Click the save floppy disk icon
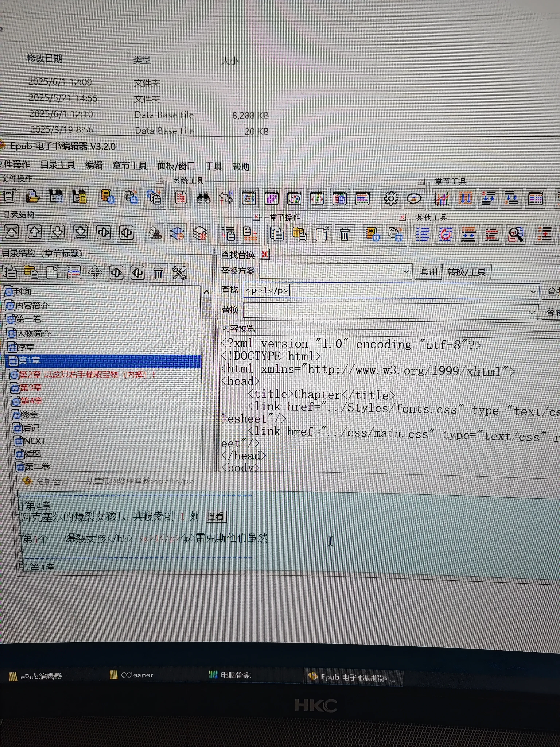Screen dimensions: 560x747 pos(56,196)
